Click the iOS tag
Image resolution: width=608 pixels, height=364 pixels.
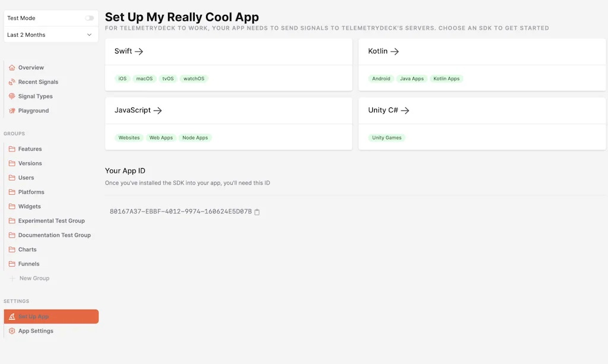pyautogui.click(x=122, y=79)
